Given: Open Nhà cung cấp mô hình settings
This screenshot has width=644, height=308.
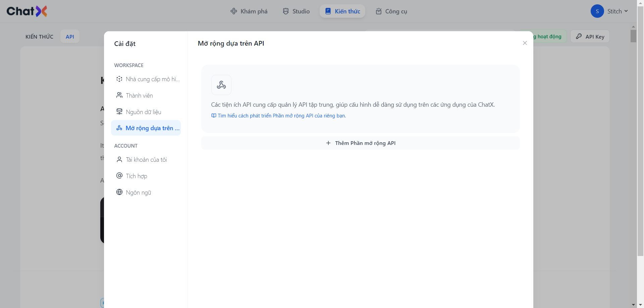Looking at the screenshot, I should 152,79.
